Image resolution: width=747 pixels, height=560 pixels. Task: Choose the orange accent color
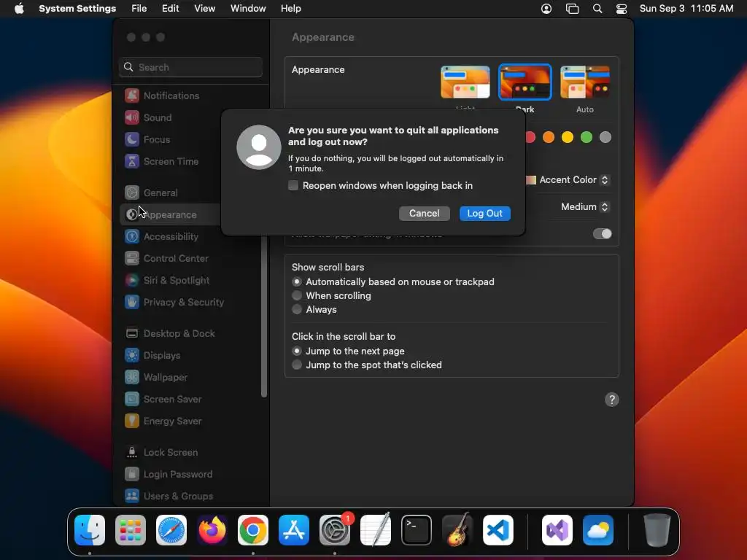(x=549, y=137)
